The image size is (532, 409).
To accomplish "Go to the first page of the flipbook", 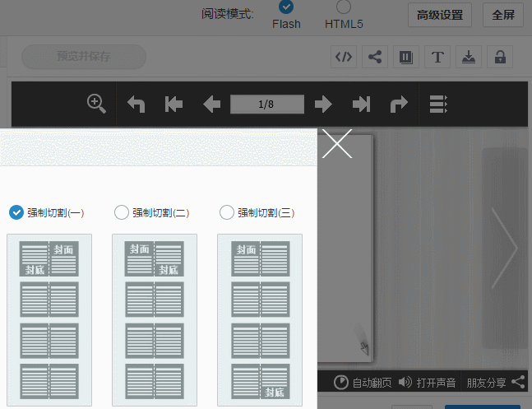I will [173, 105].
